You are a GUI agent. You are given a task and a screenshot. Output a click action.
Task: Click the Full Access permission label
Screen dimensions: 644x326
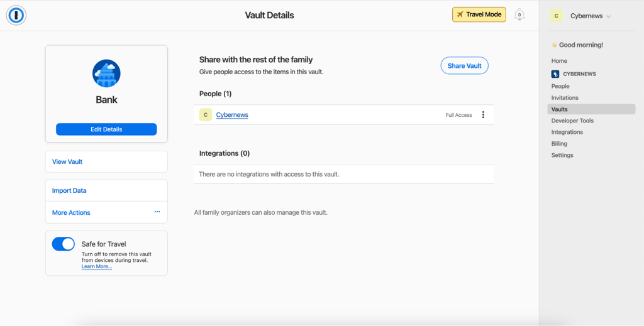click(458, 115)
